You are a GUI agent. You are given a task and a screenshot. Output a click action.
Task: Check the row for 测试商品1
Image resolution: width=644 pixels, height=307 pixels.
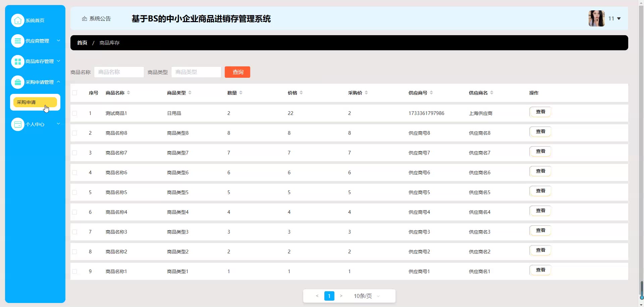coord(74,113)
